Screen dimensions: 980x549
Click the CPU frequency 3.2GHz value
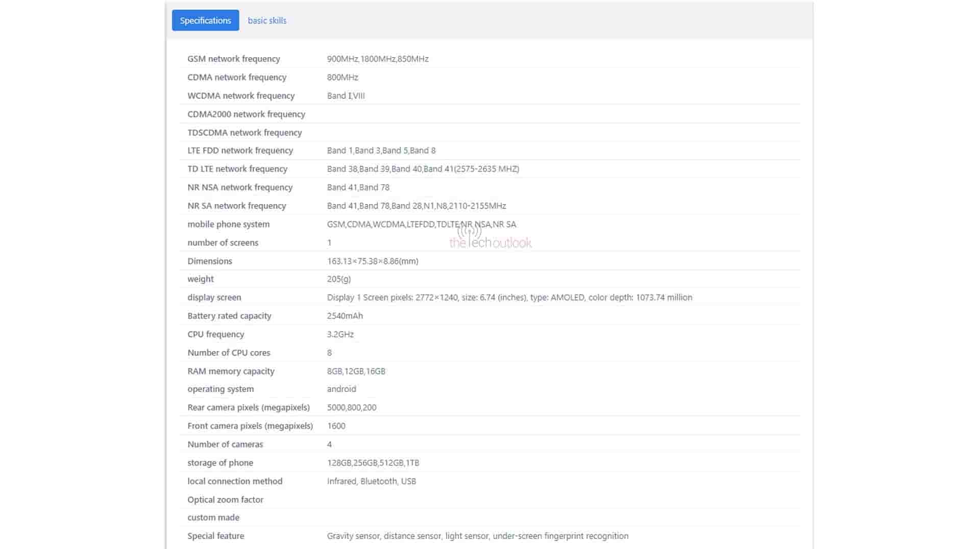point(340,334)
